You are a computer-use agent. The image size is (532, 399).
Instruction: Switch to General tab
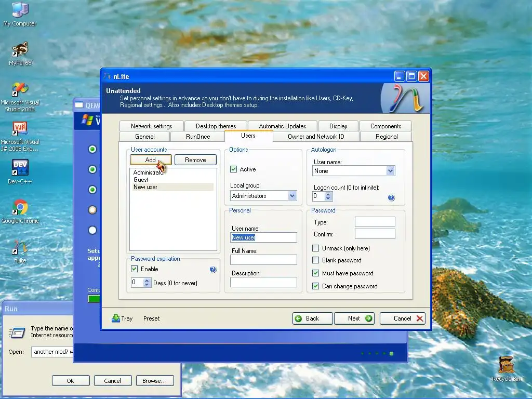coord(145,137)
